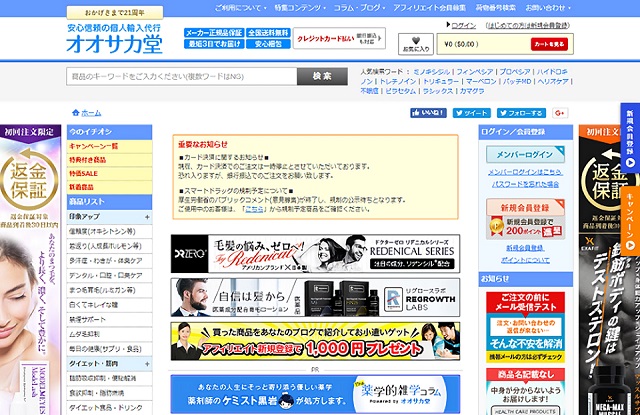Open the affiliate 1,000円プレゼント banner

(x=315, y=341)
